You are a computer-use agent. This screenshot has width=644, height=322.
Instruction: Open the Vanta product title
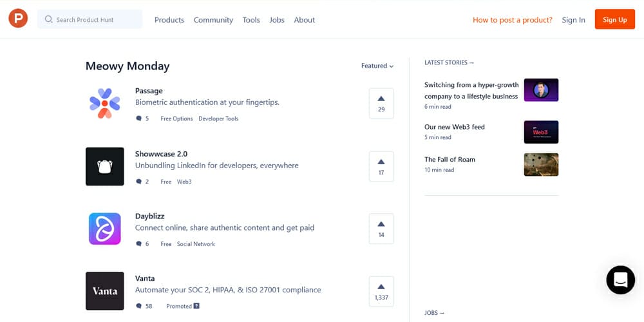pos(144,278)
